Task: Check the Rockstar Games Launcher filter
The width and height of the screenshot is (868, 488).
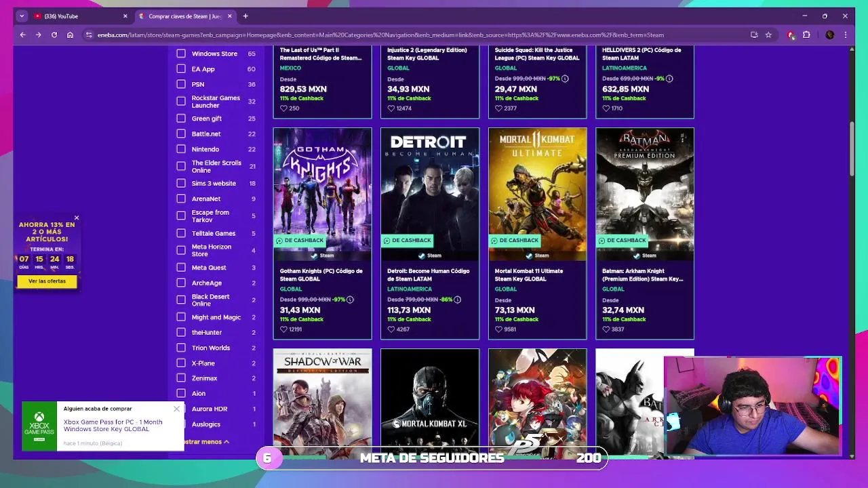Action: tap(181, 101)
